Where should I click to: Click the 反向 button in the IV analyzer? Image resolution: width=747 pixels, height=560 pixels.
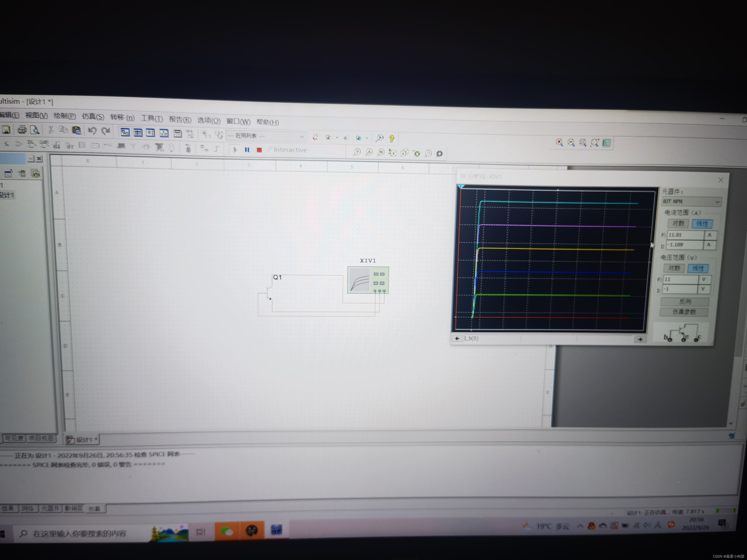point(684,302)
